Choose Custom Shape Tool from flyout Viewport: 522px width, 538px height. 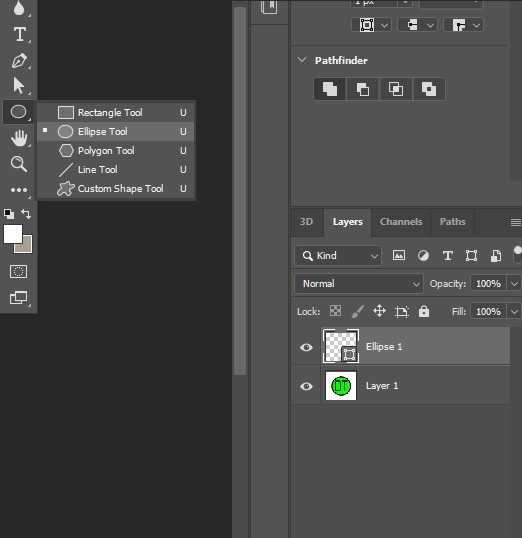116,189
